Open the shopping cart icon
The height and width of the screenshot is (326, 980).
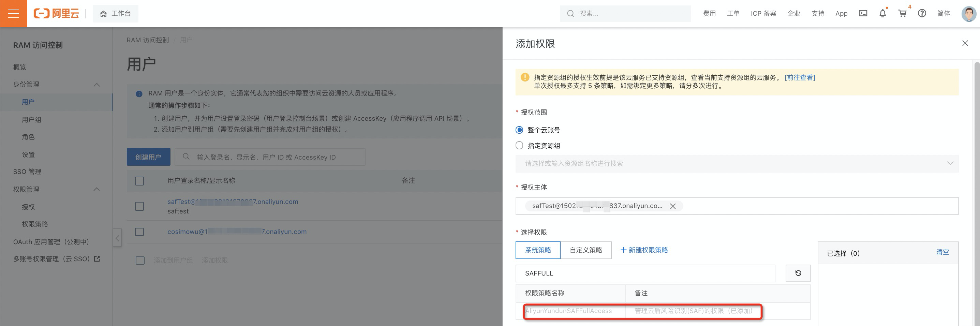[x=902, y=13]
